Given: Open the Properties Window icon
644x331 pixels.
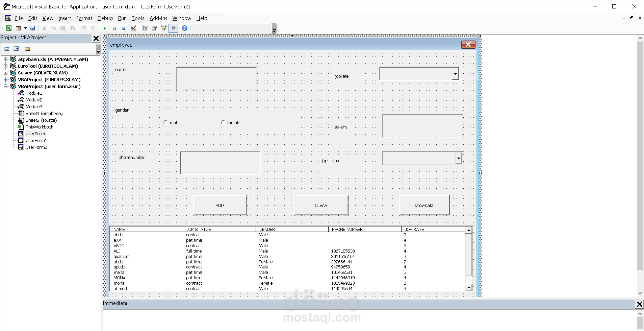Looking at the screenshot, I should [154, 28].
